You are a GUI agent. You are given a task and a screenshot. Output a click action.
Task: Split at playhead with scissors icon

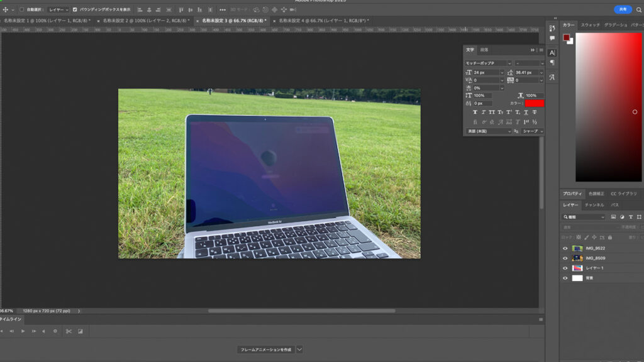pos(69,331)
